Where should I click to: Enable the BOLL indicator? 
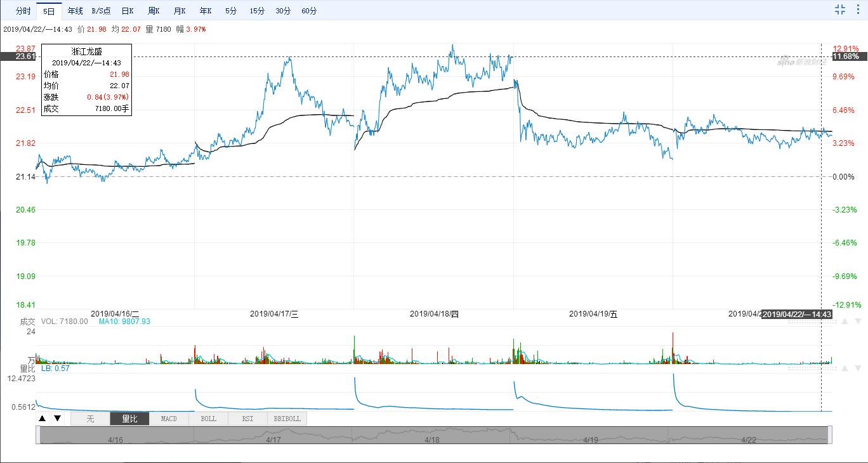click(208, 419)
